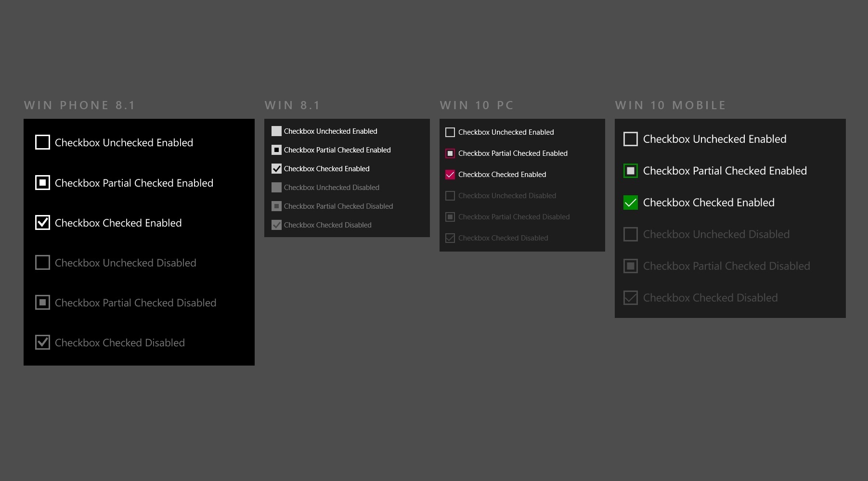Image resolution: width=868 pixels, height=481 pixels.
Task: Click 'Checkbox Unchecked Disabled' label in Win 10 Mobile
Action: point(716,235)
